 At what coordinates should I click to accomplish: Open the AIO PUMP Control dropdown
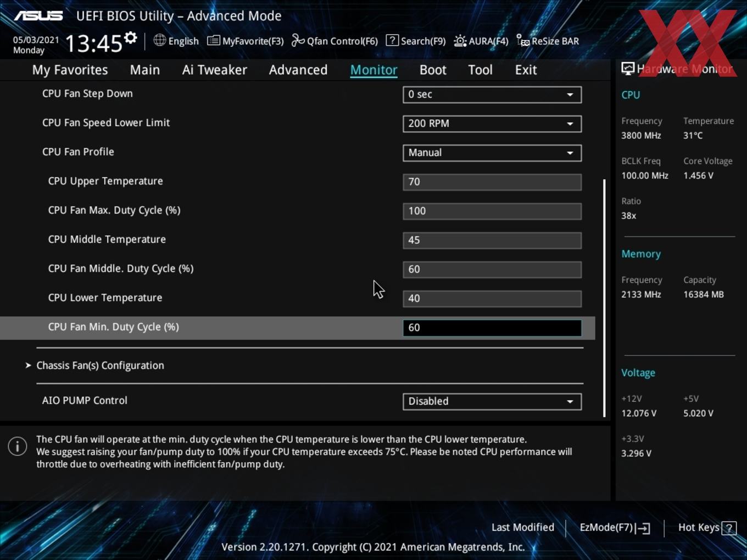[x=492, y=401]
